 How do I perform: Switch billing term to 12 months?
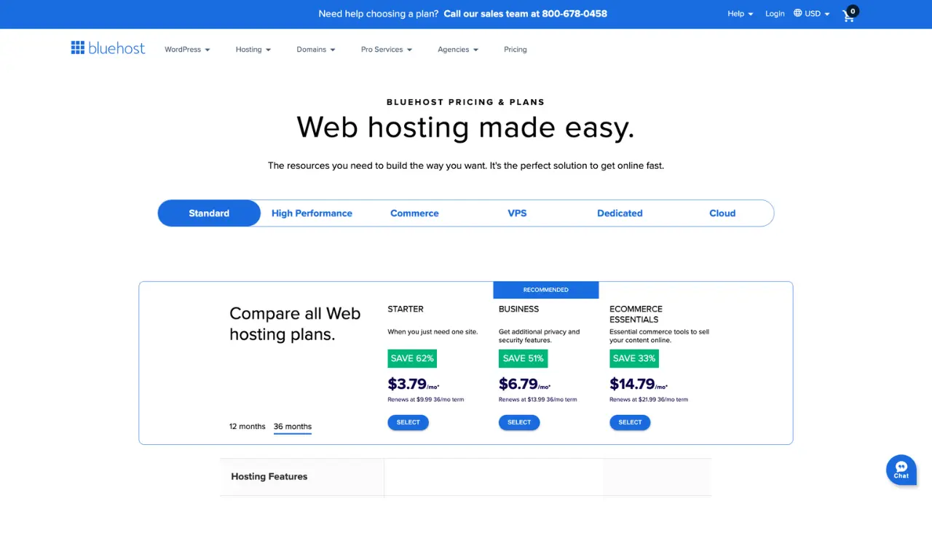[x=248, y=427]
